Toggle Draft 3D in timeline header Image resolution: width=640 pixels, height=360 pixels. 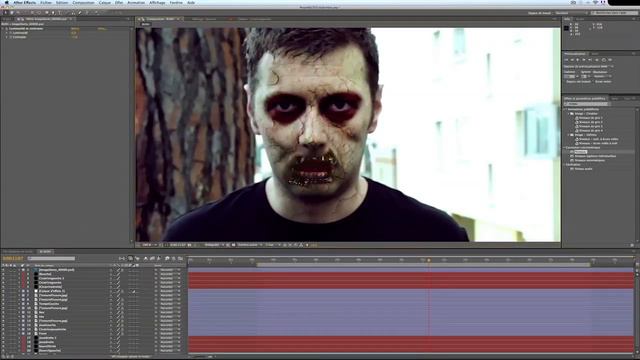(137, 258)
